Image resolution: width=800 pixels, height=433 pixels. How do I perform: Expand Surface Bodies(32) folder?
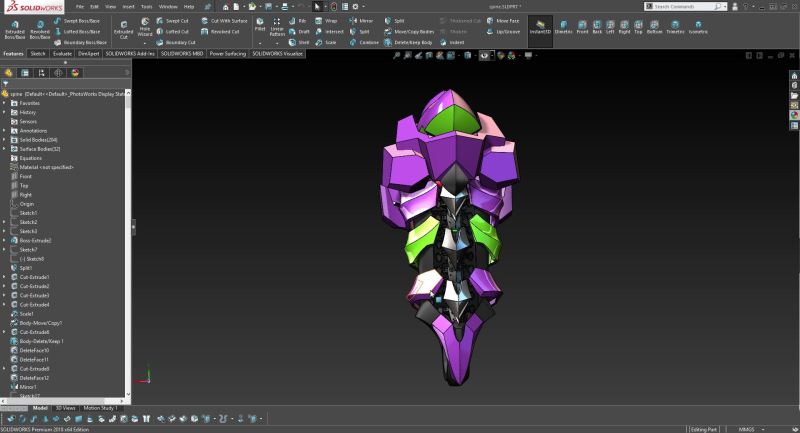tap(4, 149)
